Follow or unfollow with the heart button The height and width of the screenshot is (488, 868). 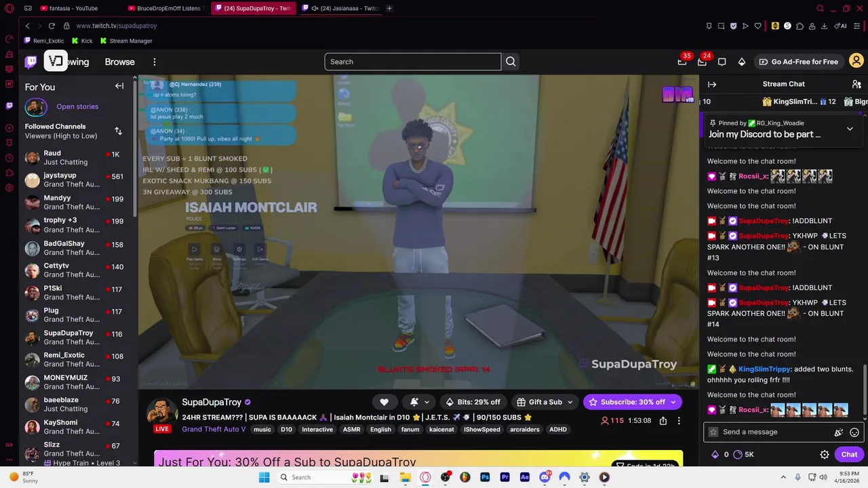point(384,402)
